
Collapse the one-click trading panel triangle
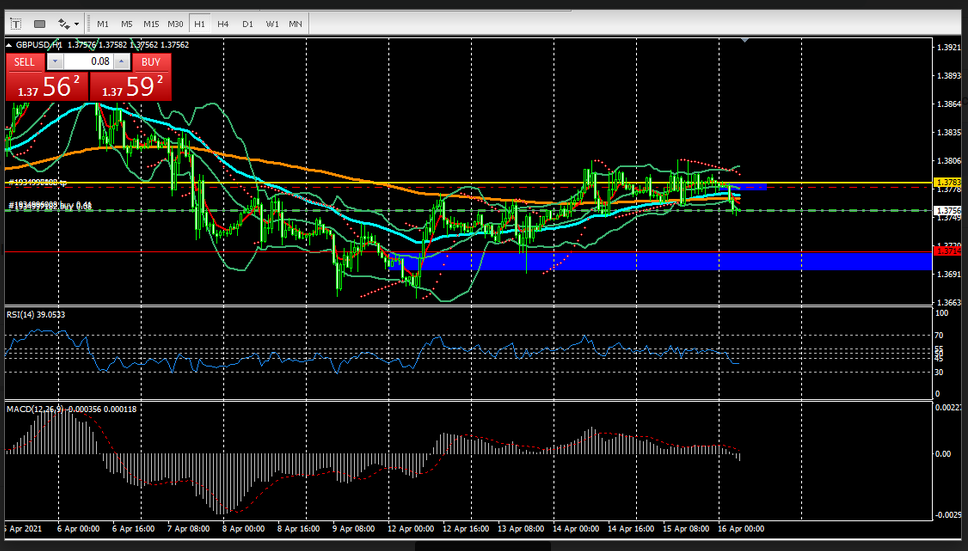[10, 45]
